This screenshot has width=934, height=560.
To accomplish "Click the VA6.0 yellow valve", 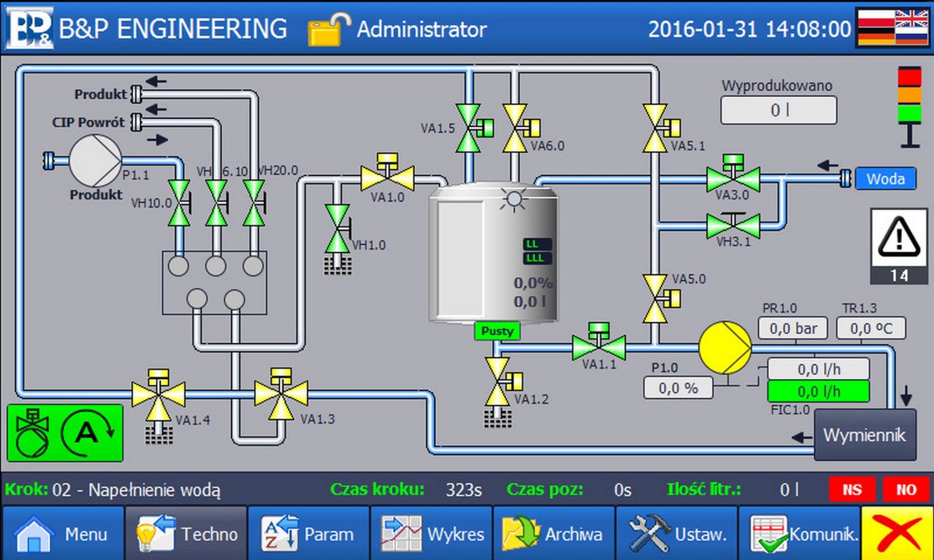I will (515, 128).
